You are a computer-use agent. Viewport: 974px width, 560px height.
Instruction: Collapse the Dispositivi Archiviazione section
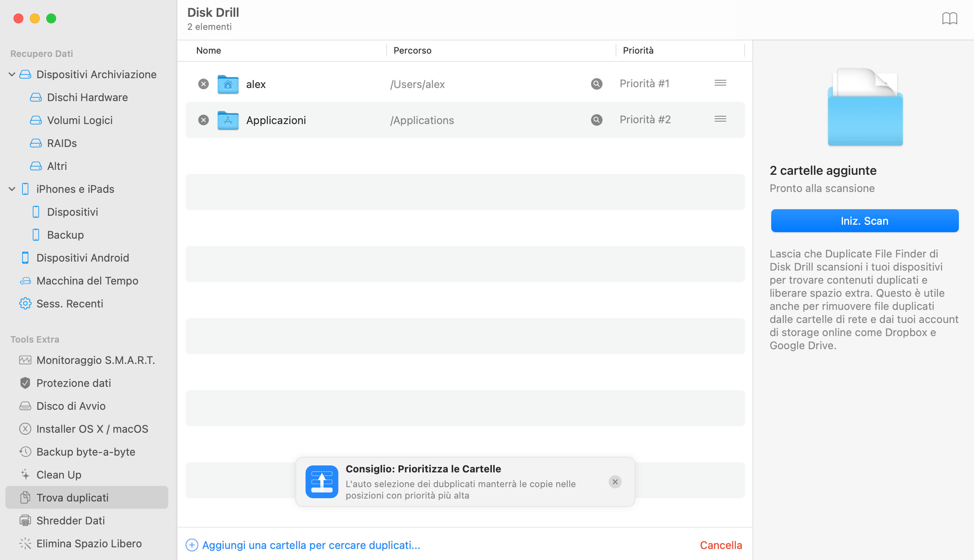[x=12, y=75]
